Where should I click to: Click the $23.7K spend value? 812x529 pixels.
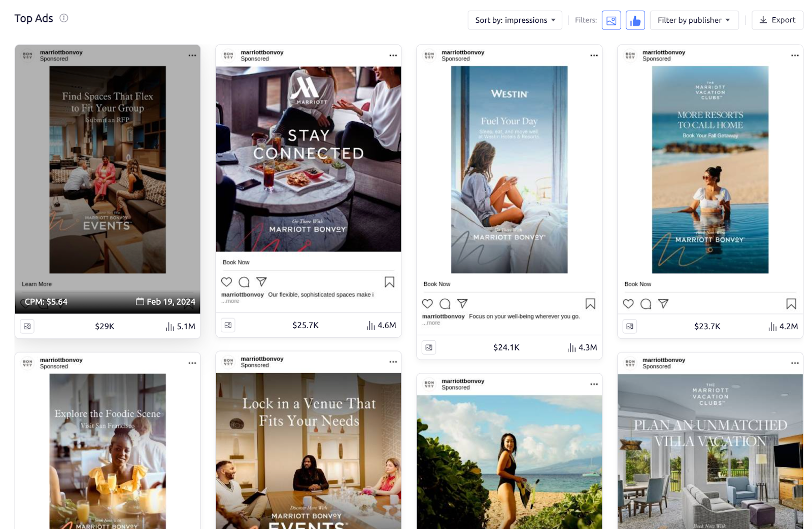click(707, 327)
